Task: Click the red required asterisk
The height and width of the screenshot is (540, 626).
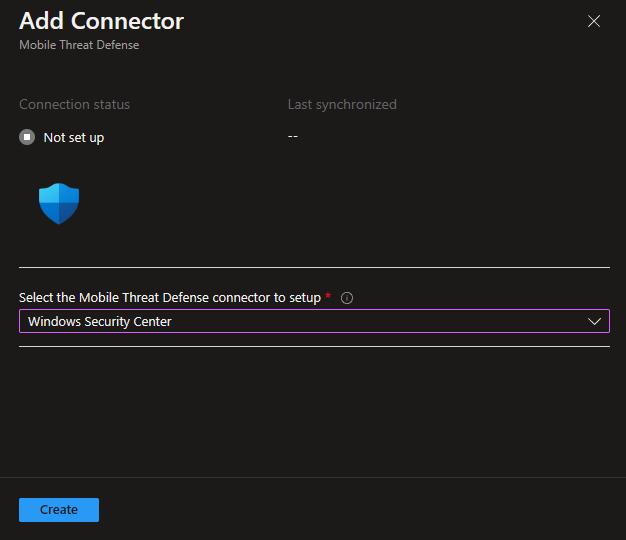Action: 328,297
